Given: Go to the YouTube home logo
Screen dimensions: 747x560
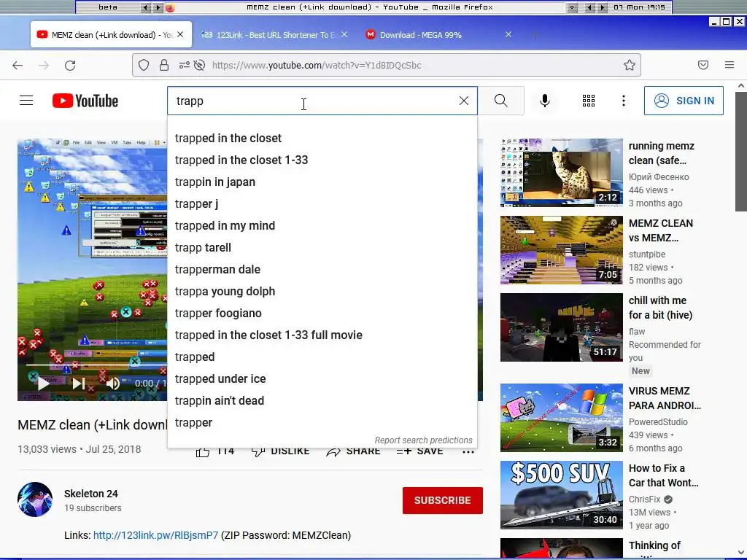Looking at the screenshot, I should (85, 101).
